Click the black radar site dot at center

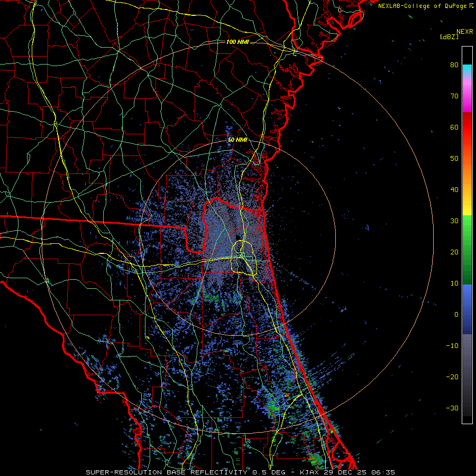coord(237,237)
